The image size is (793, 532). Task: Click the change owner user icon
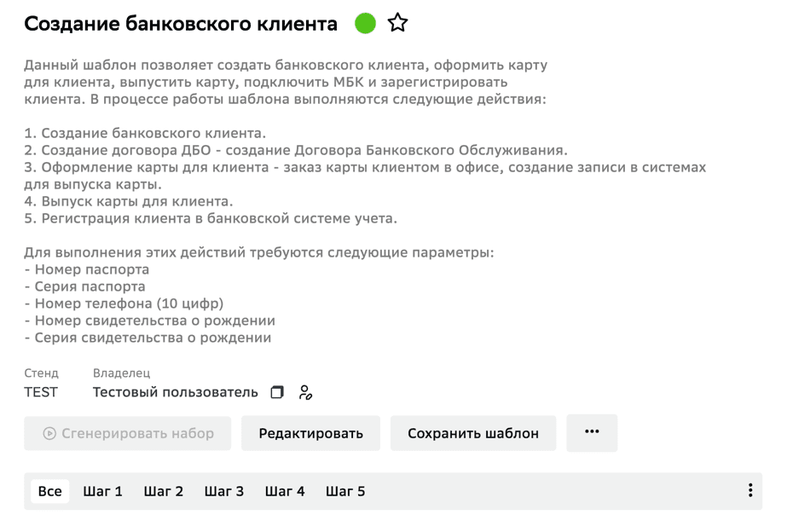coord(305,392)
